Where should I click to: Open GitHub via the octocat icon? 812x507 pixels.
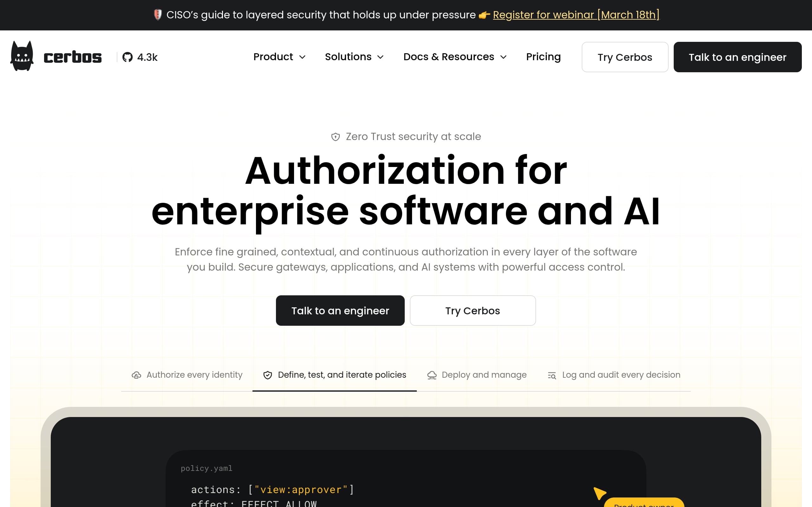point(128,57)
